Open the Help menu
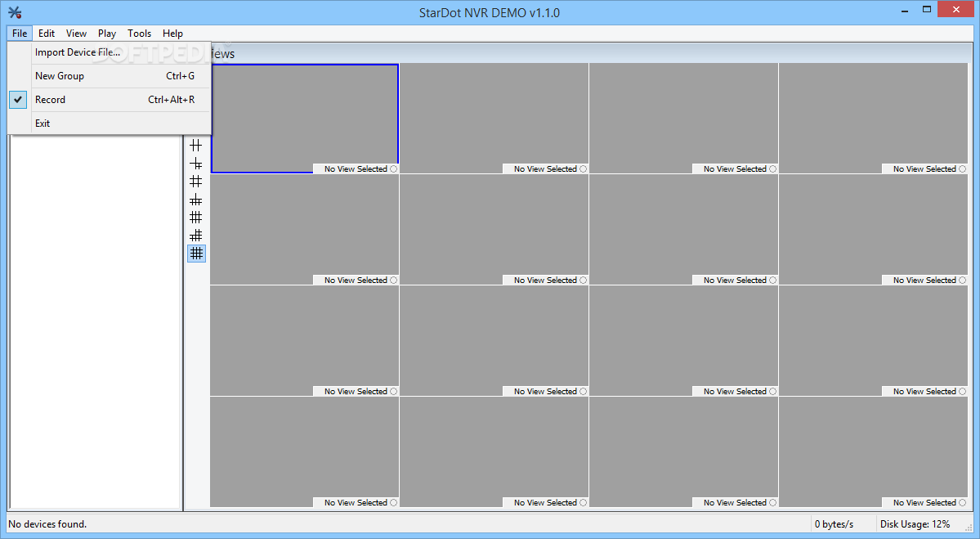The width and height of the screenshot is (980, 539). point(172,34)
